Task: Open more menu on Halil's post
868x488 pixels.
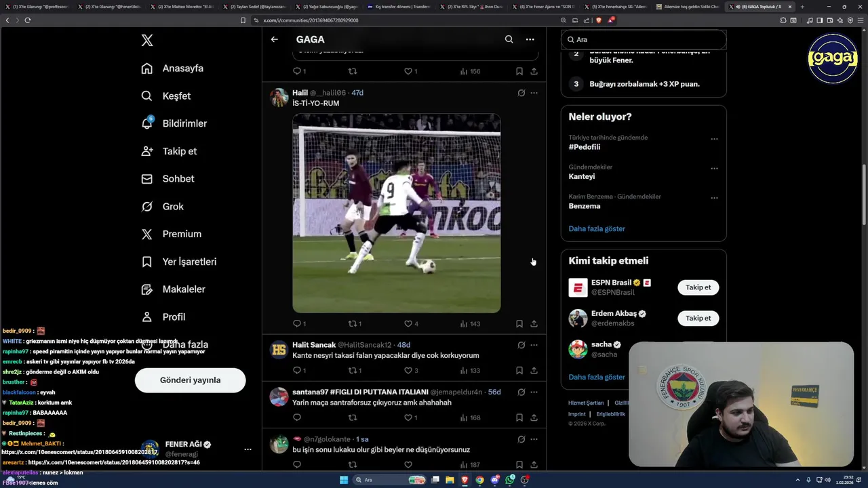Action: [534, 93]
